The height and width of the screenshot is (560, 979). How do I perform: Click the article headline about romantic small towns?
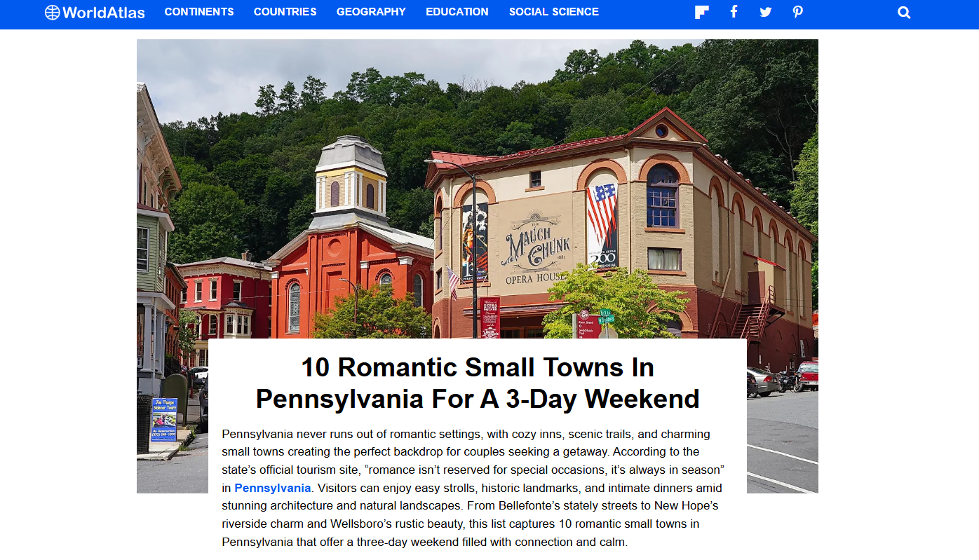tap(477, 383)
